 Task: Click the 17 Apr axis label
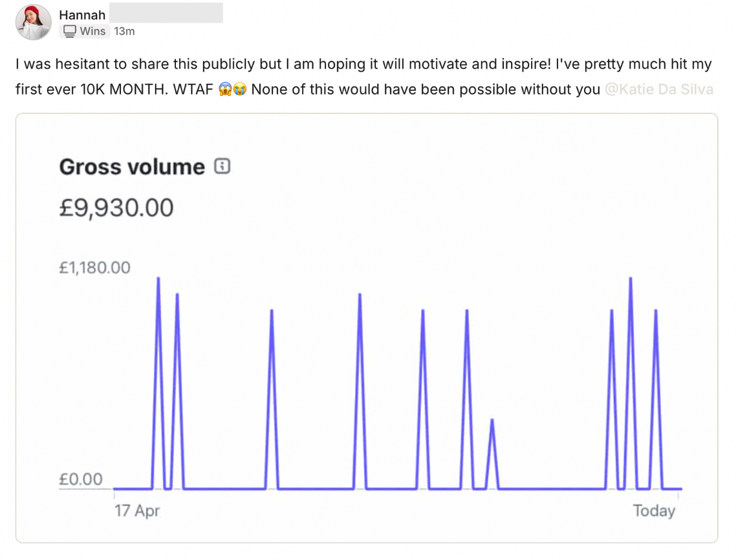137,511
